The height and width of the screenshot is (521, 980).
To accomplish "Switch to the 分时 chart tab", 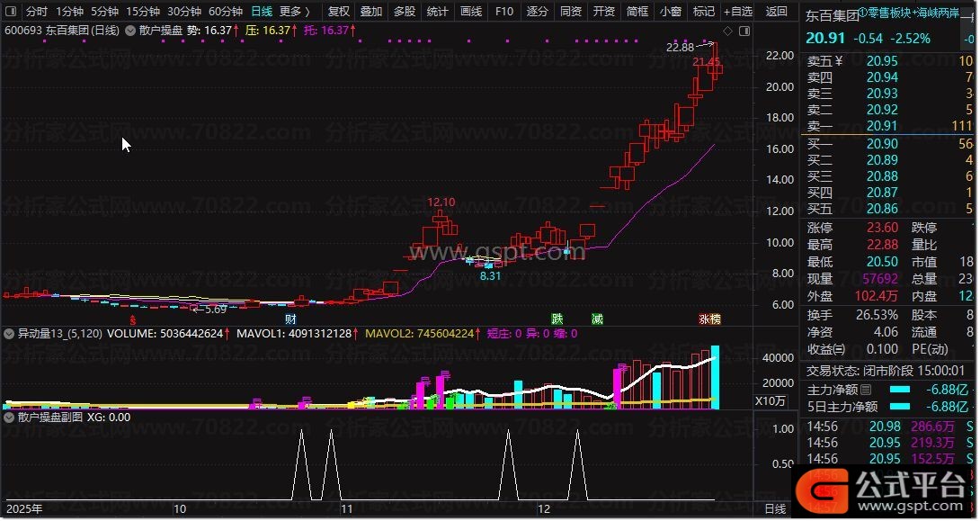I will (x=37, y=12).
